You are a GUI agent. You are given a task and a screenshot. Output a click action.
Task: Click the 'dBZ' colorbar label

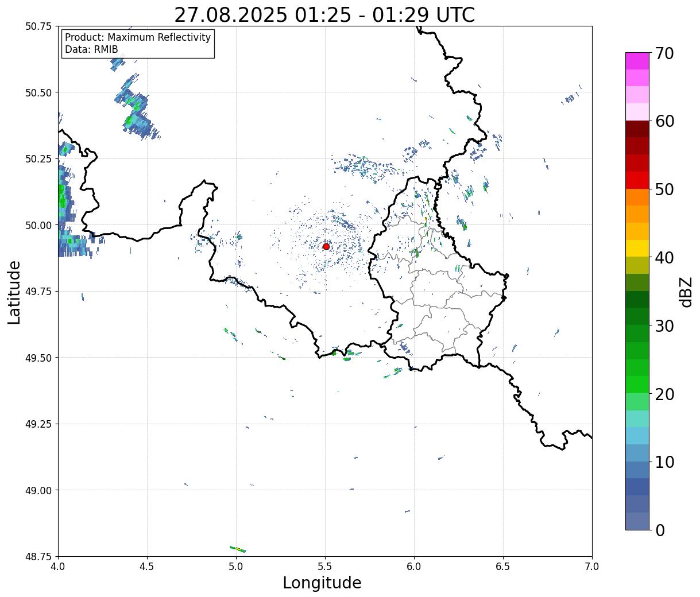click(686, 292)
